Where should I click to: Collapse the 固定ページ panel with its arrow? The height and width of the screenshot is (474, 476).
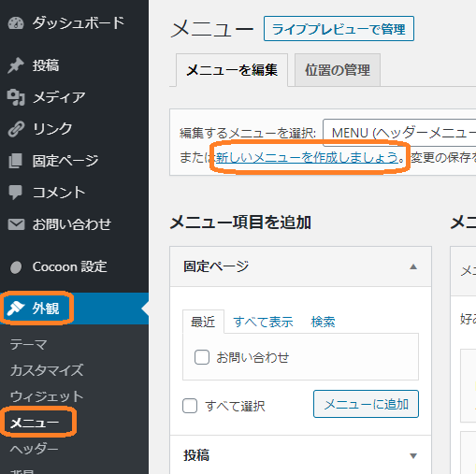click(x=413, y=266)
